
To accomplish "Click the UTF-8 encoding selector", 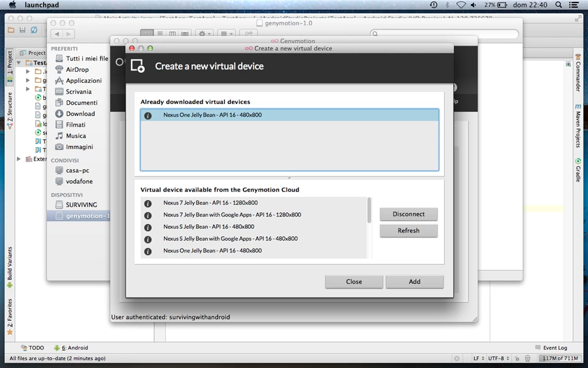I will point(499,358).
